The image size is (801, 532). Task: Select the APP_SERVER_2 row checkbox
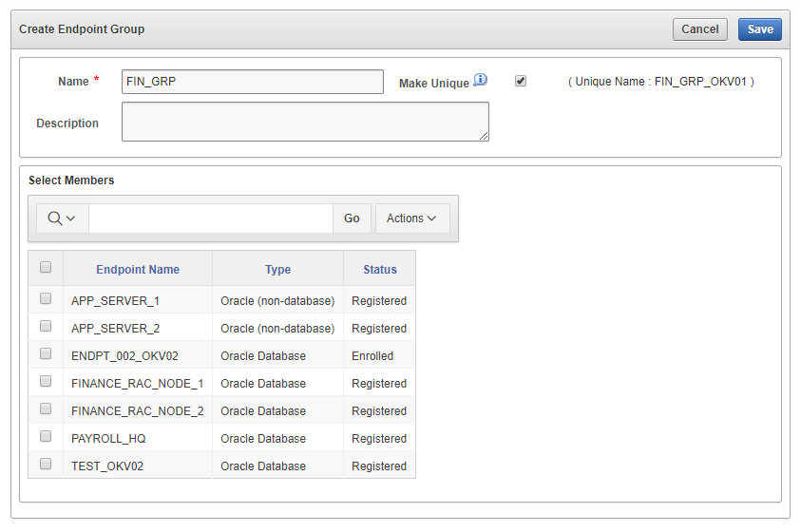click(46, 326)
